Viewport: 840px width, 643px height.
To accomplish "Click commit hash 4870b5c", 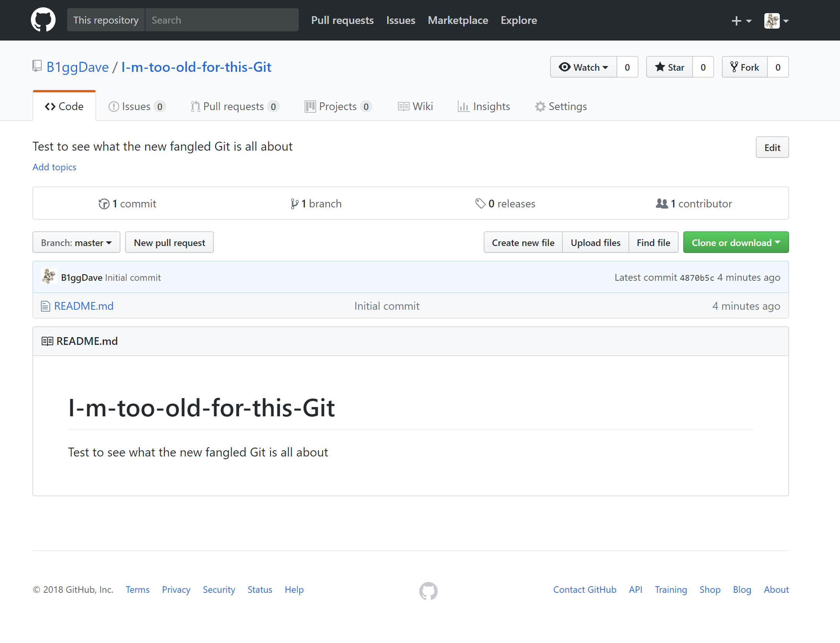I will [x=697, y=278].
